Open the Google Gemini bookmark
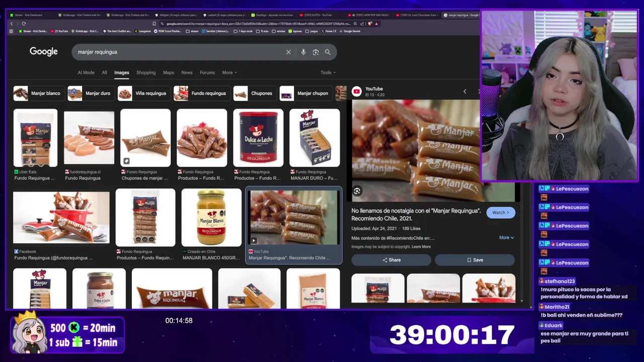Image resolution: width=644 pixels, height=362 pixels. [x=350, y=31]
